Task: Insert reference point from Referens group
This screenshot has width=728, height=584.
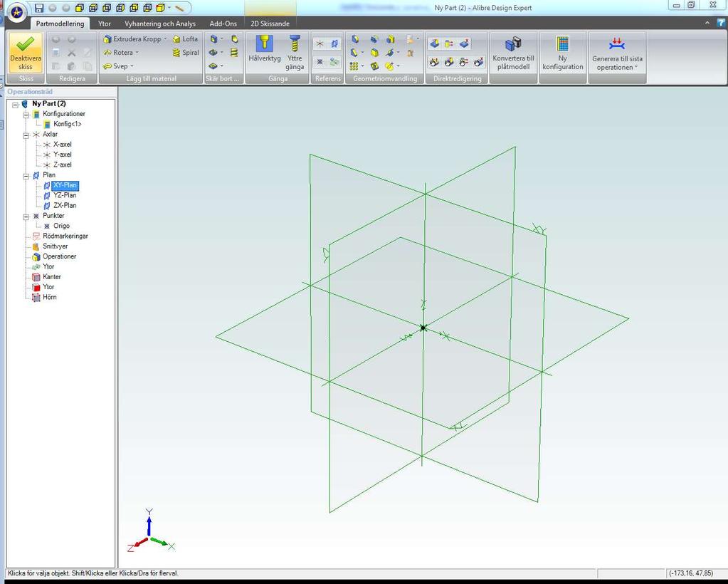Action: click(x=320, y=61)
